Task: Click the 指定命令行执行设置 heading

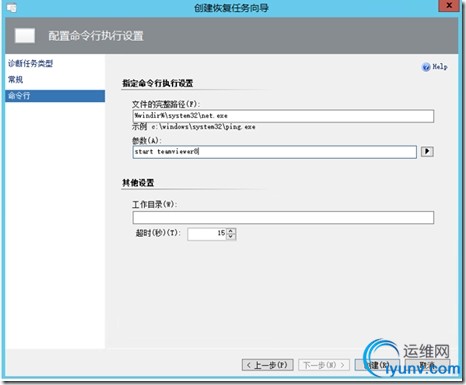Action: click(x=158, y=83)
